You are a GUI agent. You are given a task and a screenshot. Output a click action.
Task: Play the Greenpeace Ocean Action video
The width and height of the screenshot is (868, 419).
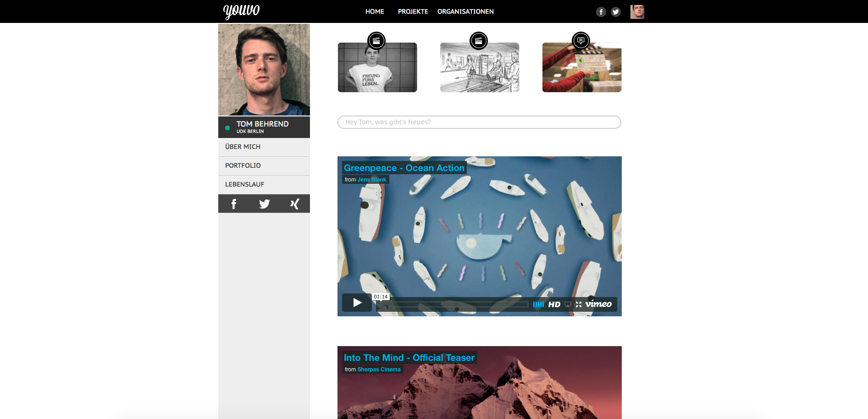click(x=357, y=303)
